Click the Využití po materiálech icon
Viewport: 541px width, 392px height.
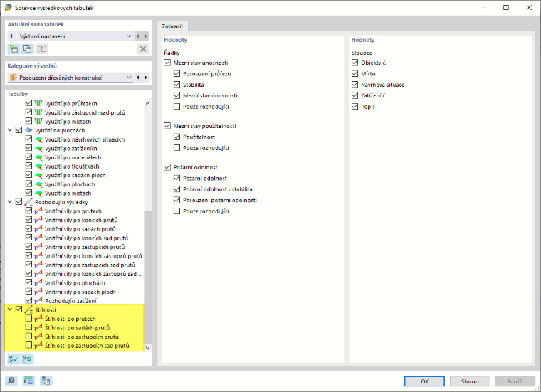tap(38, 157)
